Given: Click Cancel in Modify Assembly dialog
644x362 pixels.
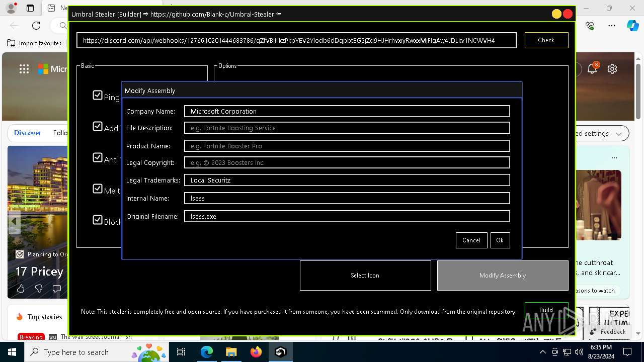Looking at the screenshot, I should pyautogui.click(x=471, y=240).
